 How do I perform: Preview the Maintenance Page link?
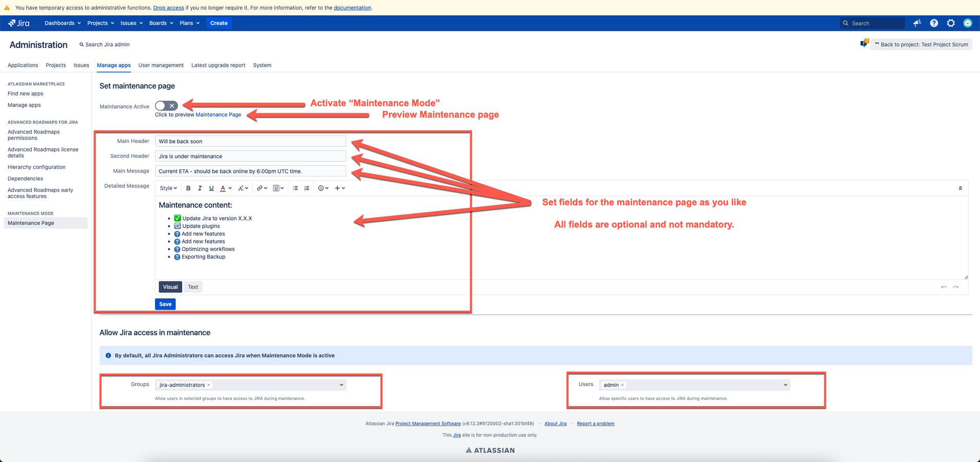point(218,115)
